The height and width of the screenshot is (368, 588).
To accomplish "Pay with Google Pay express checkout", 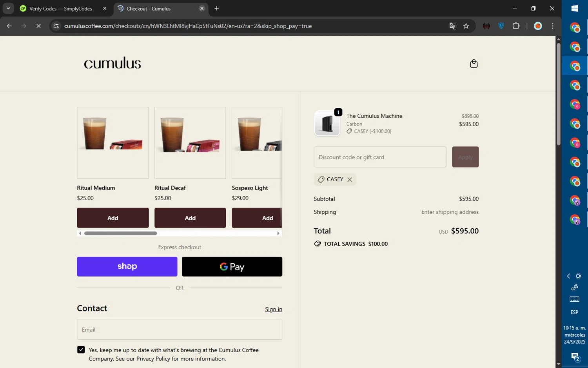I will 232,266.
